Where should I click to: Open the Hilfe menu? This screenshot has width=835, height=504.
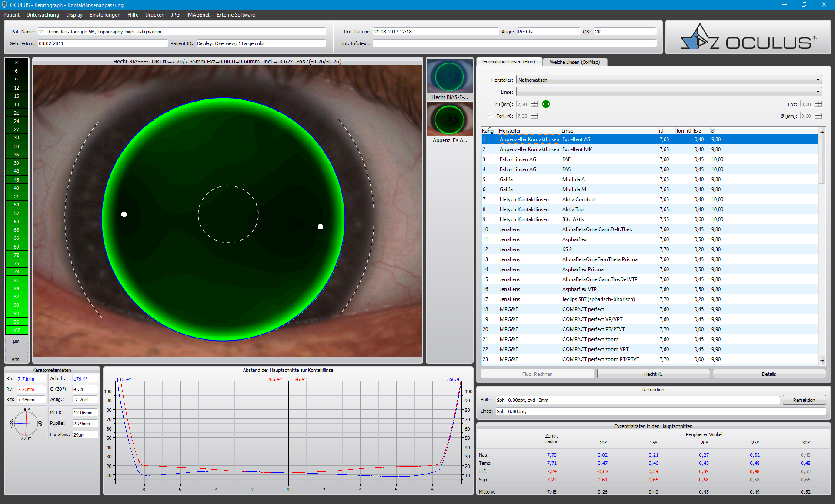pos(133,15)
